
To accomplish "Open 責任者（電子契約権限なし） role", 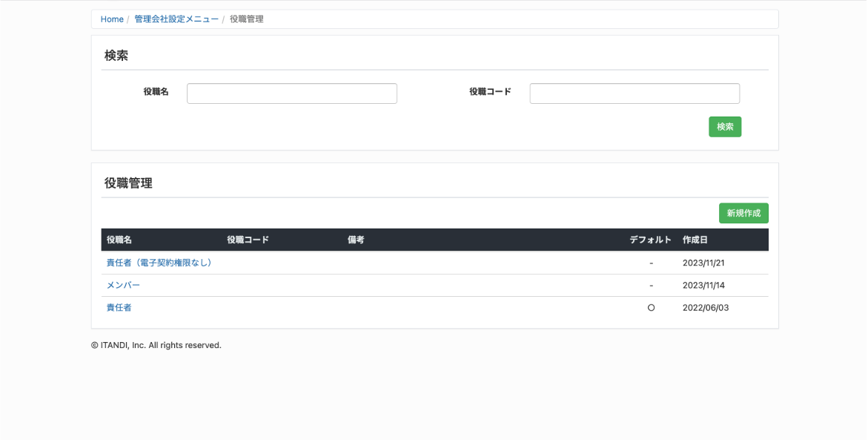I will 159,263.
